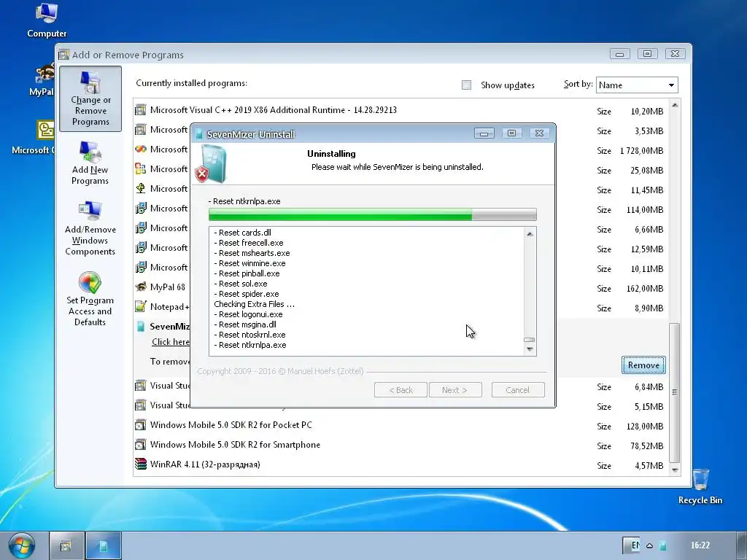747x560 pixels.
Task: Click the WinRAR 4.11 icon in the list
Action: 140,464
